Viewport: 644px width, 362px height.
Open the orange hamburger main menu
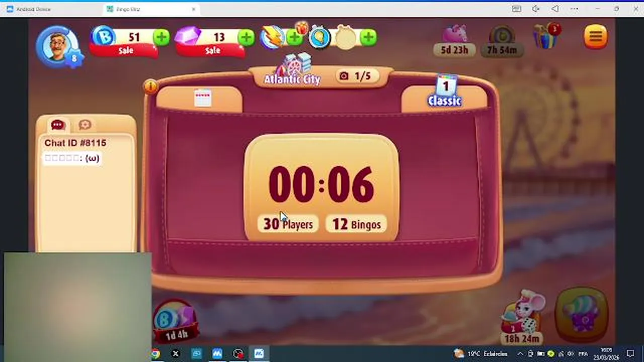click(596, 36)
